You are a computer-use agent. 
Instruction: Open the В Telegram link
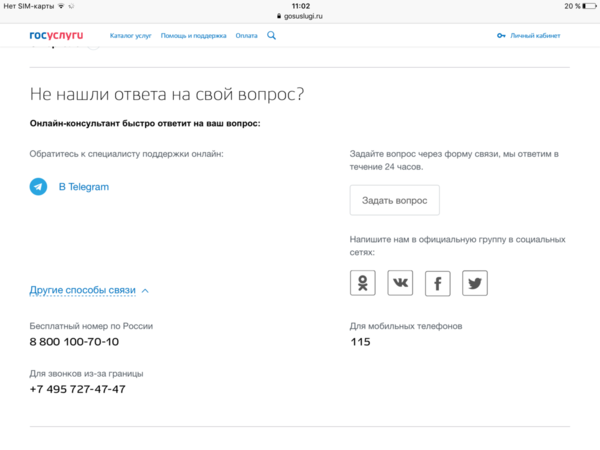(84, 187)
